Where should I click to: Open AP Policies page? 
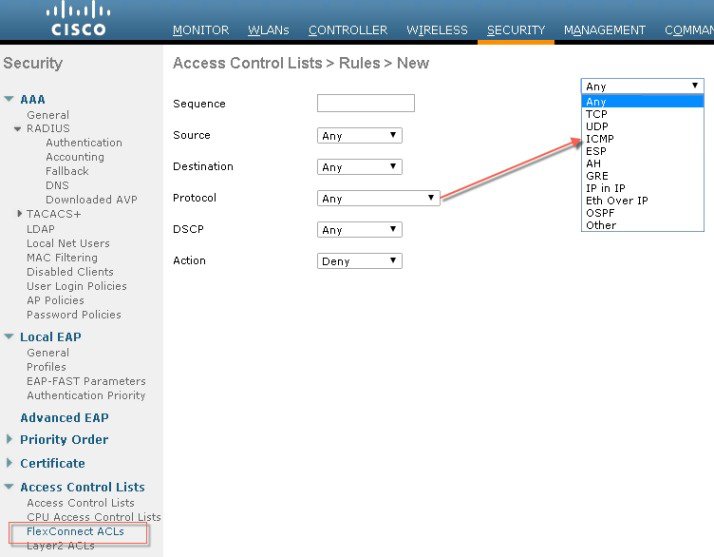(55, 301)
